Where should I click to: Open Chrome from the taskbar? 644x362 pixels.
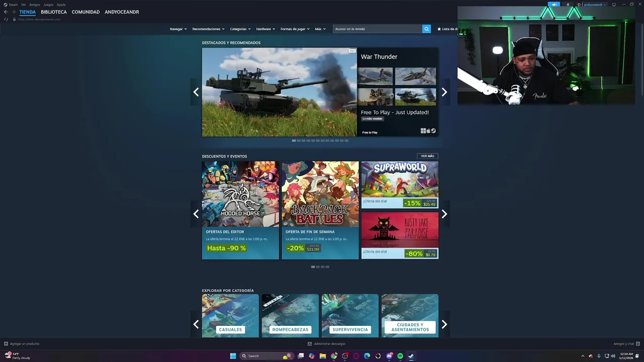tap(334, 356)
